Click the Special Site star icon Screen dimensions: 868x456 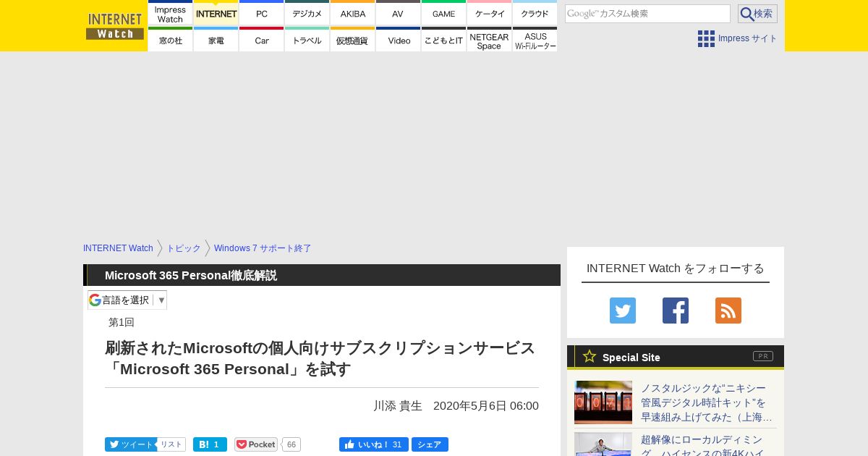tap(590, 356)
